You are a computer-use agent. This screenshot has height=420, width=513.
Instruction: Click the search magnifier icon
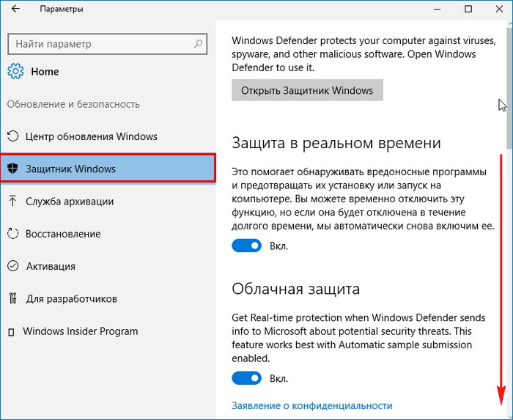click(198, 44)
